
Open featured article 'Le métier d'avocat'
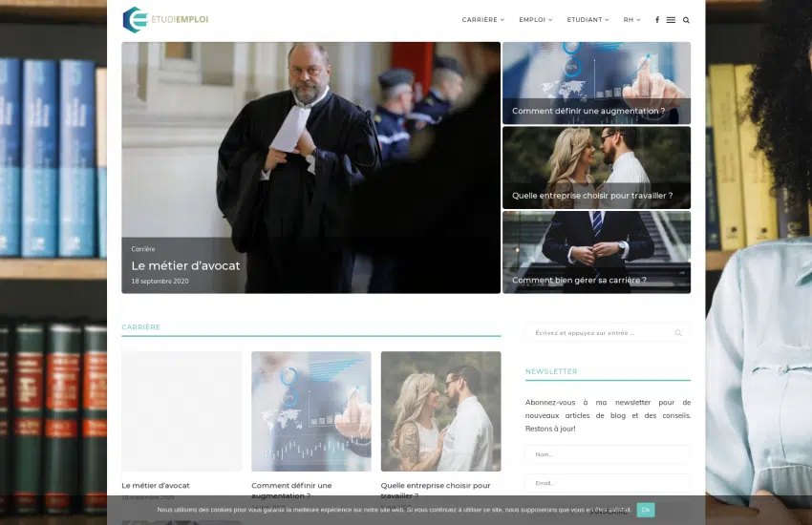point(186,265)
